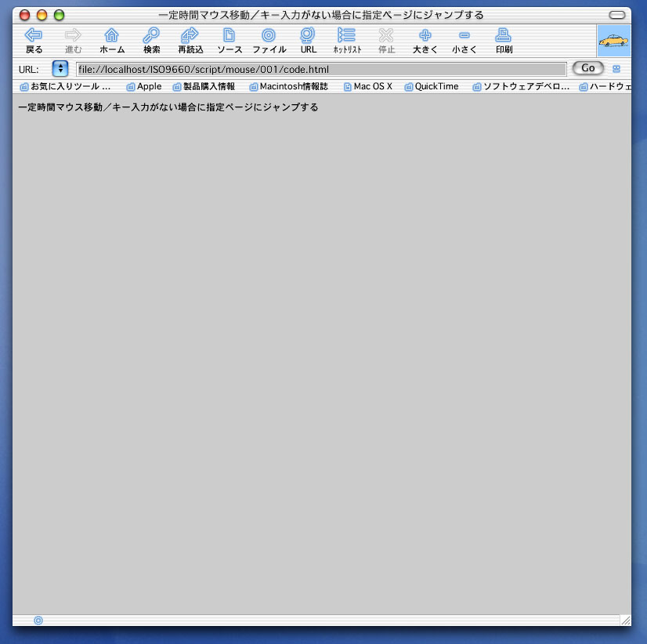Click the URL globe toolbar icon
Viewport: 647px width, 644px height.
tap(308, 41)
